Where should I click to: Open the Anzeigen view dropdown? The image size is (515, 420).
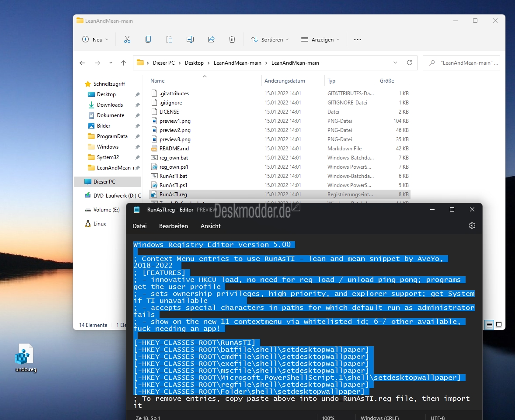[320, 39]
